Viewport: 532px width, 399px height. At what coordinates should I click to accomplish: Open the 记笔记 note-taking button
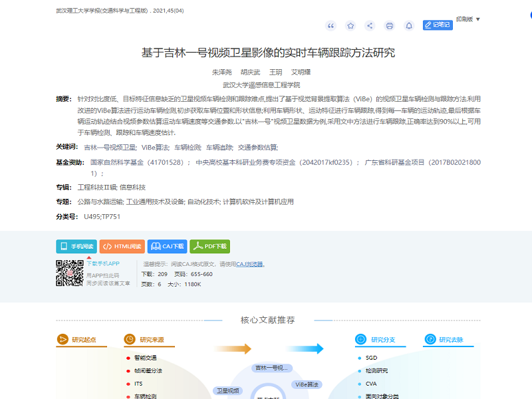(x=438, y=25)
